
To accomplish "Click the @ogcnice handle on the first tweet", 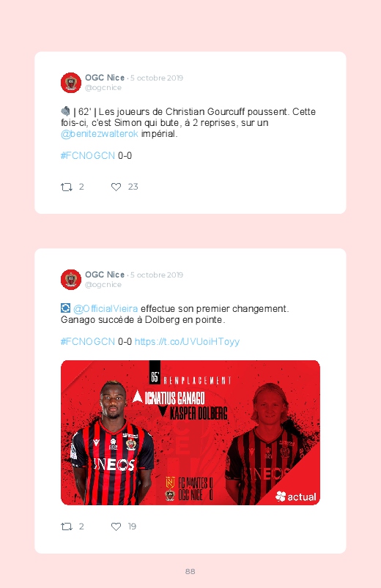I will pos(103,88).
